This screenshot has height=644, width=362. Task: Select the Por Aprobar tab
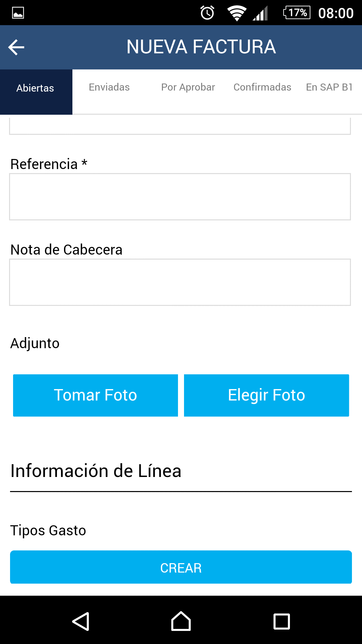[188, 87]
